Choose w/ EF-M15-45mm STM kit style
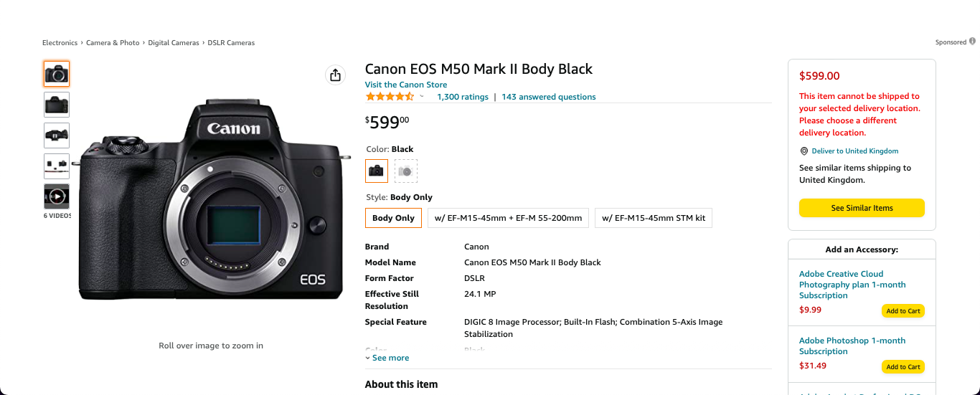The height and width of the screenshot is (395, 980). click(x=654, y=218)
